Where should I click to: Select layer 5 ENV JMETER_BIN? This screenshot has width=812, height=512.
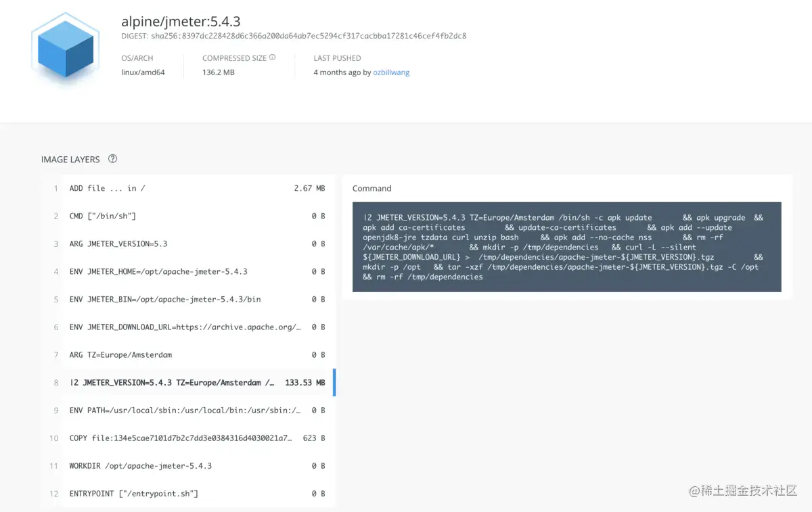coord(187,299)
